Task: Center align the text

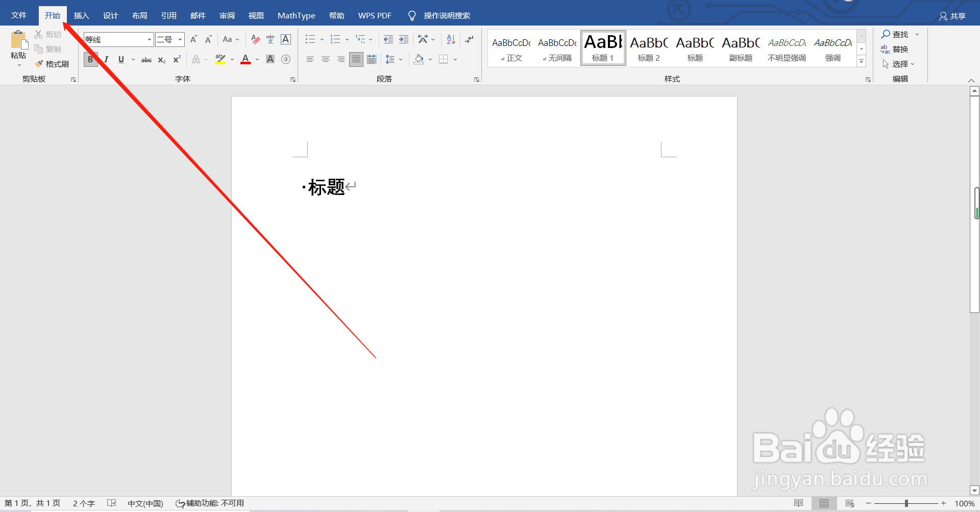Action: [326, 59]
